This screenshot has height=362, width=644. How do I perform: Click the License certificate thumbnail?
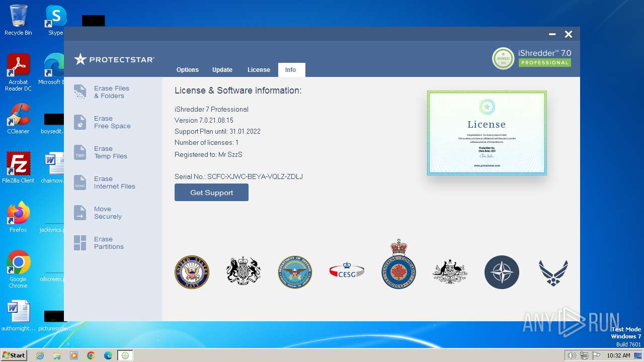[x=487, y=133]
